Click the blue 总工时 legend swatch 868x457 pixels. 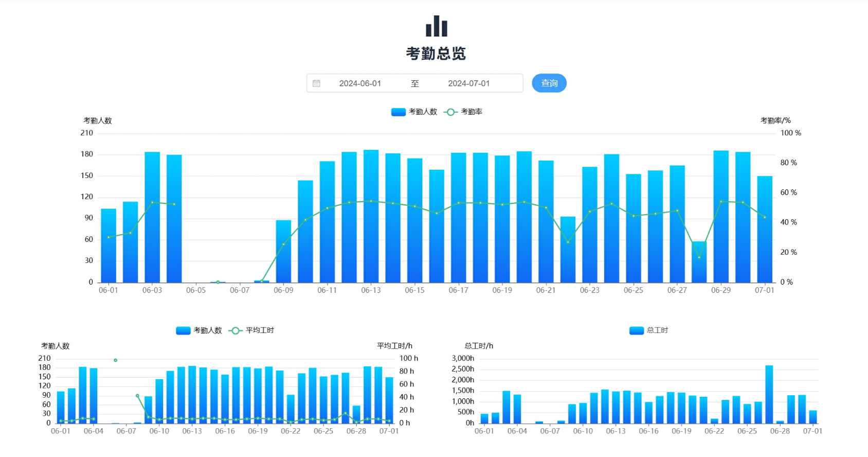(636, 330)
